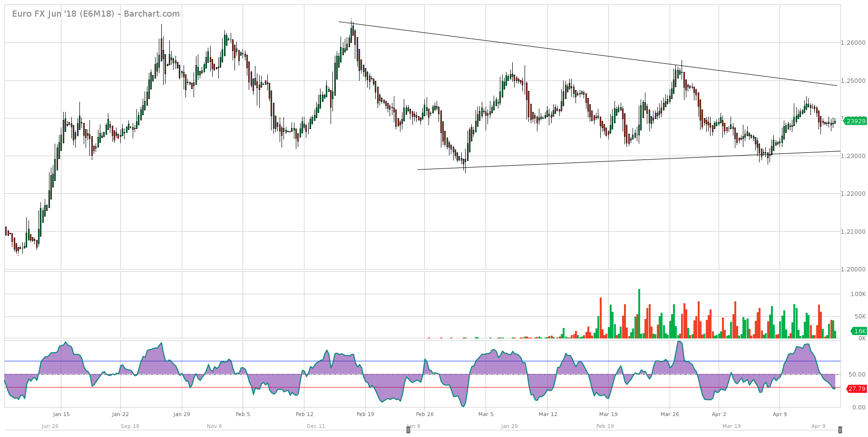Click the Apr 2 date axis label
This screenshot has width=868, height=437.
(719, 414)
